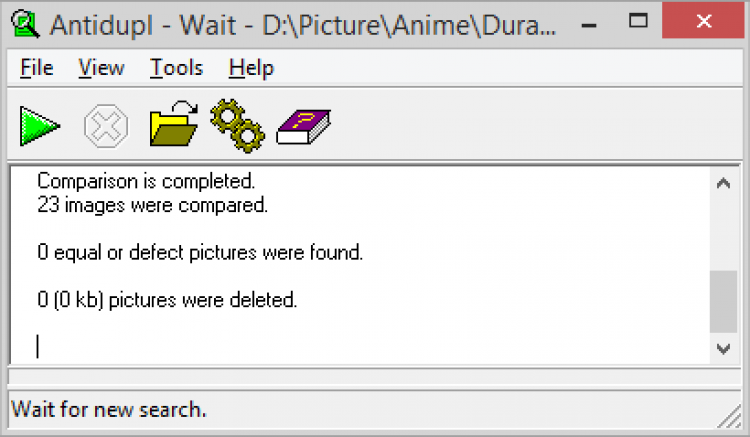
Task: Open the File menu
Action: coord(37,68)
